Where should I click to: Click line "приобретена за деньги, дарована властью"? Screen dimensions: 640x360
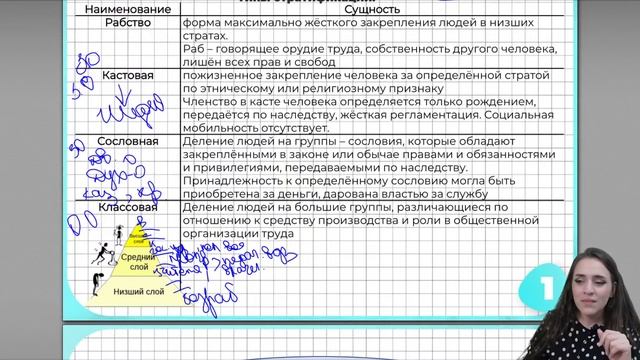pos(335,194)
